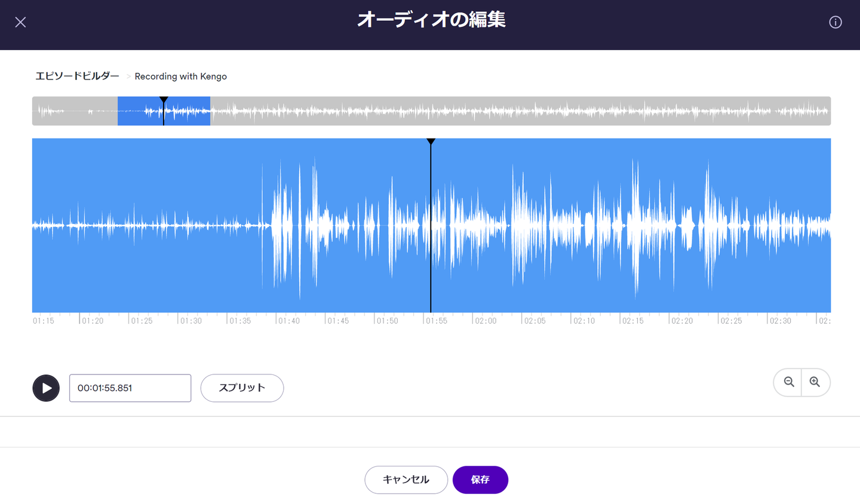Click the 01:35 tick label on the timeline

(x=240, y=321)
